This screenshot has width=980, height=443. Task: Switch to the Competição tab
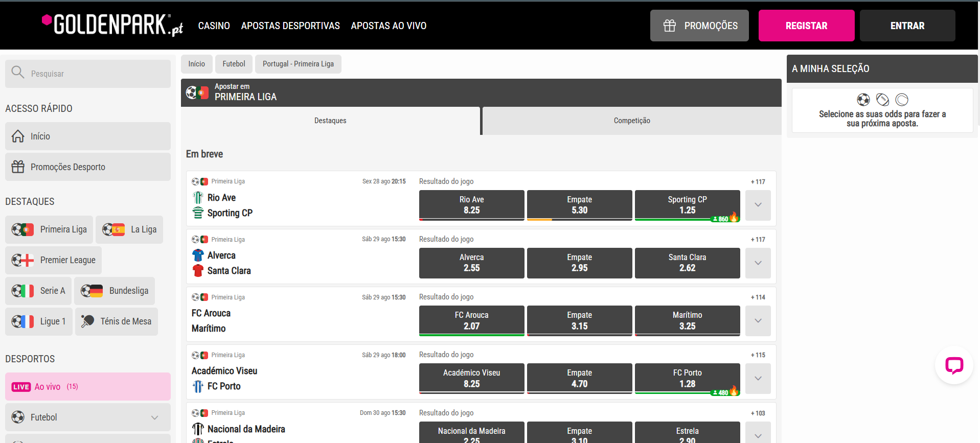click(x=632, y=121)
